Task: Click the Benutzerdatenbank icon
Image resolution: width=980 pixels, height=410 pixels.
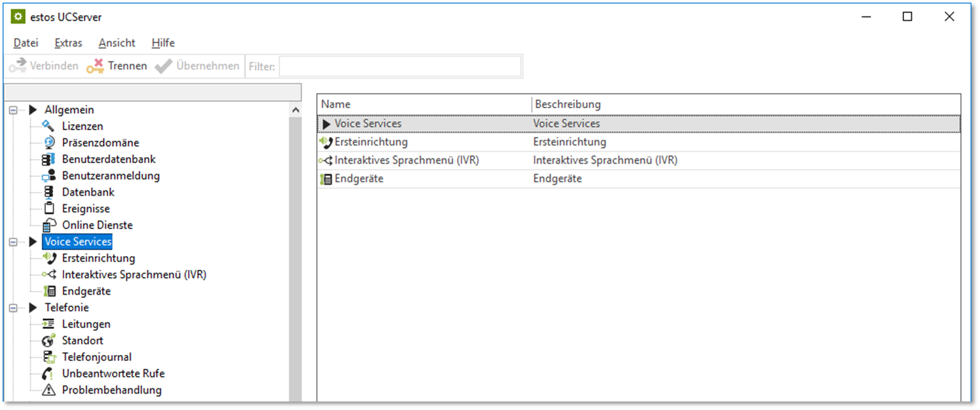Action: (x=48, y=159)
